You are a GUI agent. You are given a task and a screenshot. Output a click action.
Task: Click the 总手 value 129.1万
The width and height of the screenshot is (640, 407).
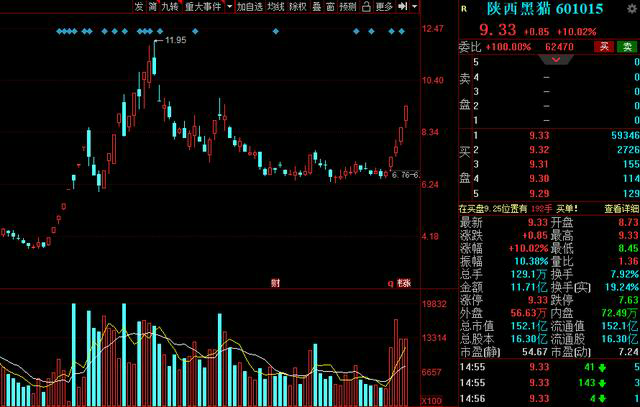click(x=529, y=274)
